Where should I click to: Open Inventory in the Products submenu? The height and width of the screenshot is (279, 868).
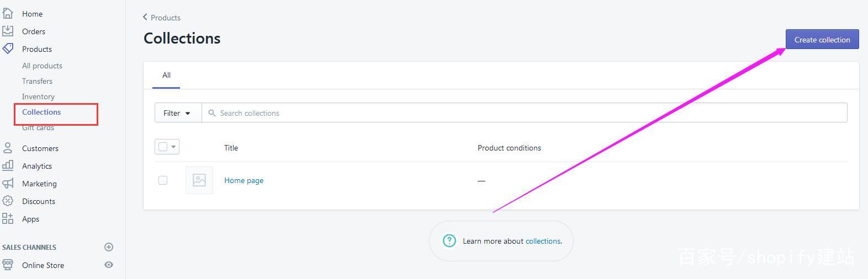(38, 96)
